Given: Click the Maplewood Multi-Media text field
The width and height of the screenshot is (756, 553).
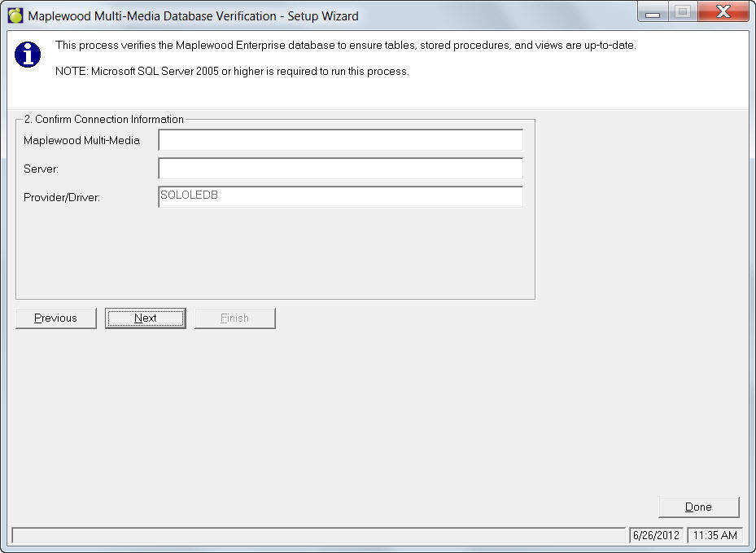Looking at the screenshot, I should pyautogui.click(x=340, y=140).
